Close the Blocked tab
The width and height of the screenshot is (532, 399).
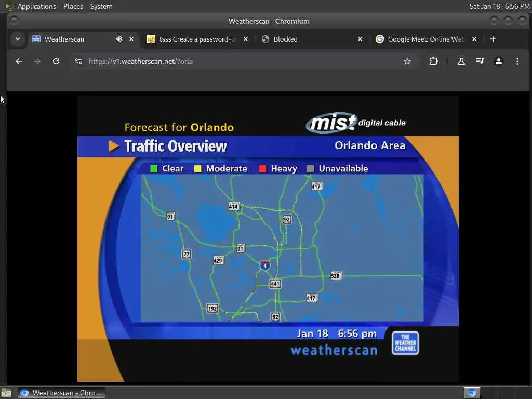click(x=360, y=39)
